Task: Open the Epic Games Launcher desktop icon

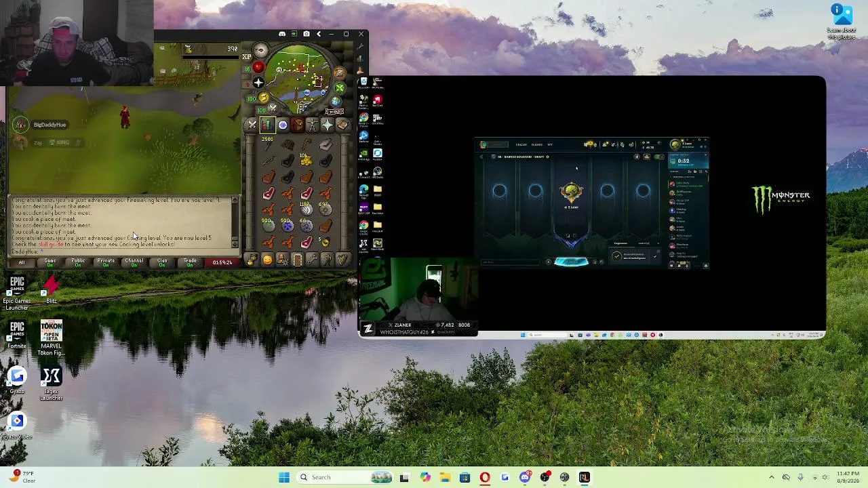Action: (17, 292)
